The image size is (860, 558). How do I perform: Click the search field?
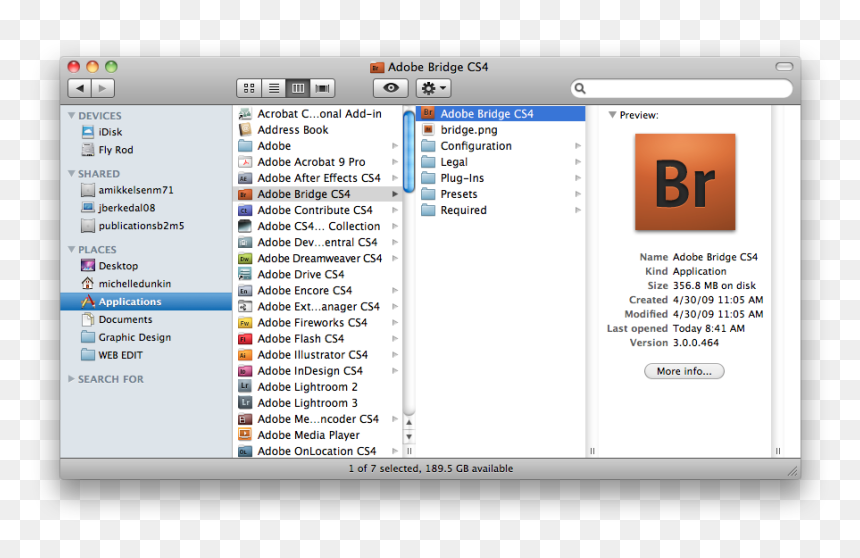click(x=682, y=88)
